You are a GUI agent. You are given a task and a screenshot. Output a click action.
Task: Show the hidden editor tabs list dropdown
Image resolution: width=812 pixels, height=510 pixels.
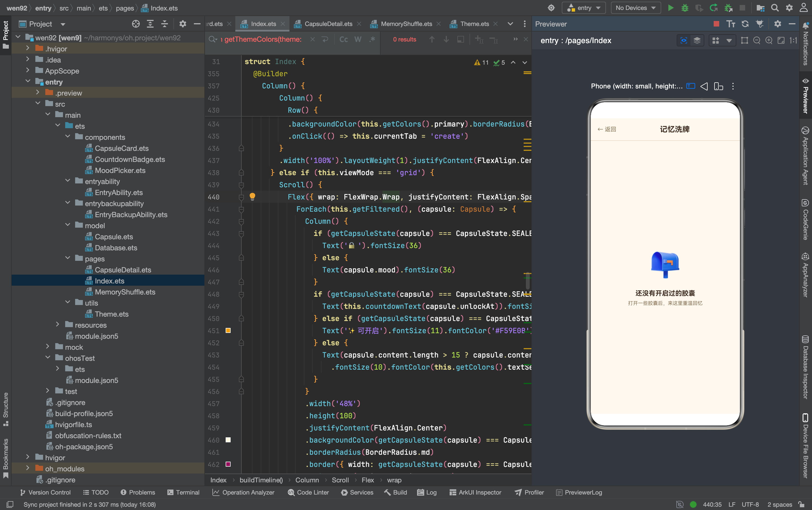(510, 24)
